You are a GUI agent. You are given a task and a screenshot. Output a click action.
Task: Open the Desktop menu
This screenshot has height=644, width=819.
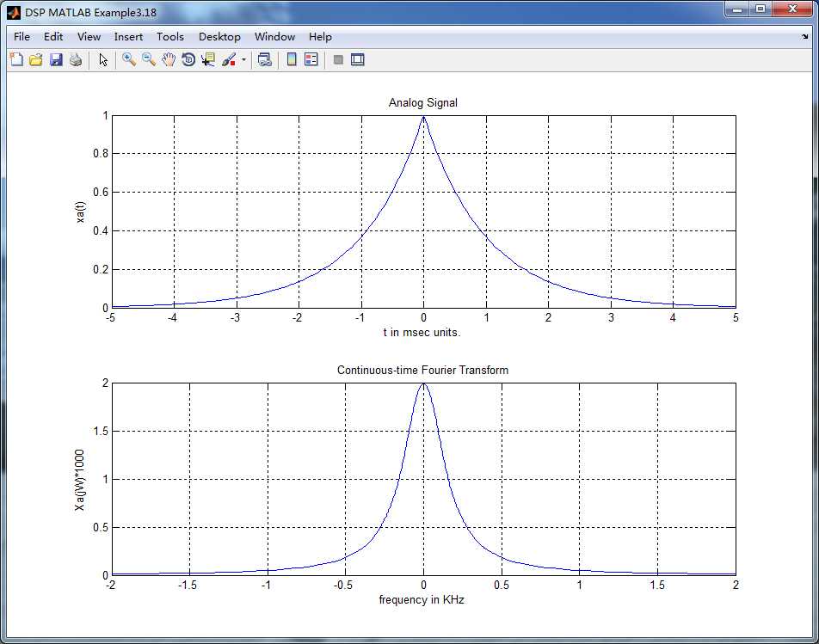coord(219,36)
